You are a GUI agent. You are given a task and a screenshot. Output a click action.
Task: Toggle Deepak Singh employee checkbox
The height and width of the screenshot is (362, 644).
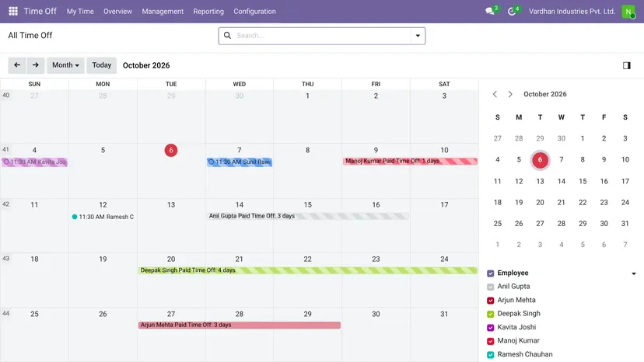pyautogui.click(x=491, y=314)
